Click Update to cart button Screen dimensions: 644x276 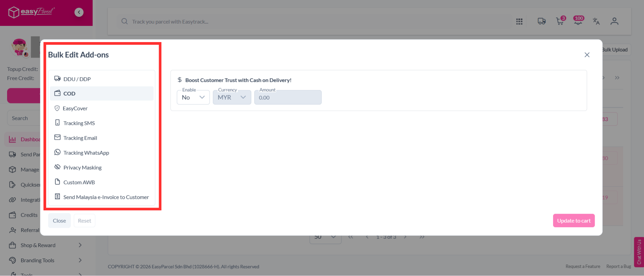[574, 221]
